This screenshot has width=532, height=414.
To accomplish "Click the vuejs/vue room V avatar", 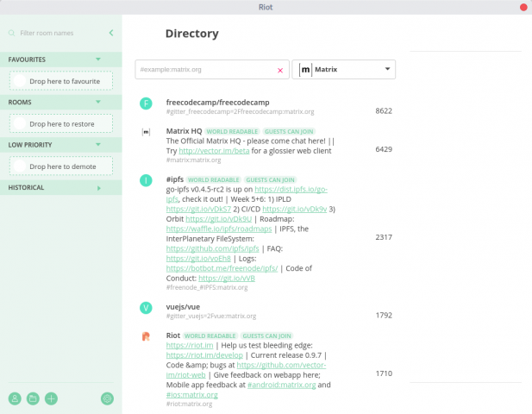I will [146, 308].
